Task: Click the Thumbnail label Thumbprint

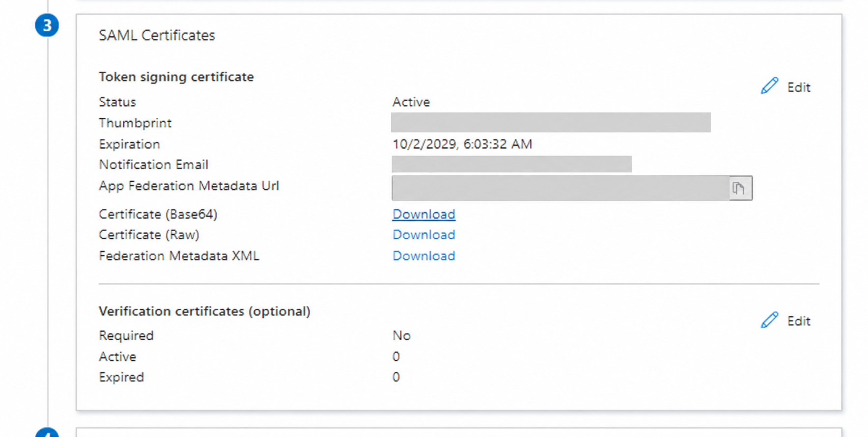Action: pos(135,123)
